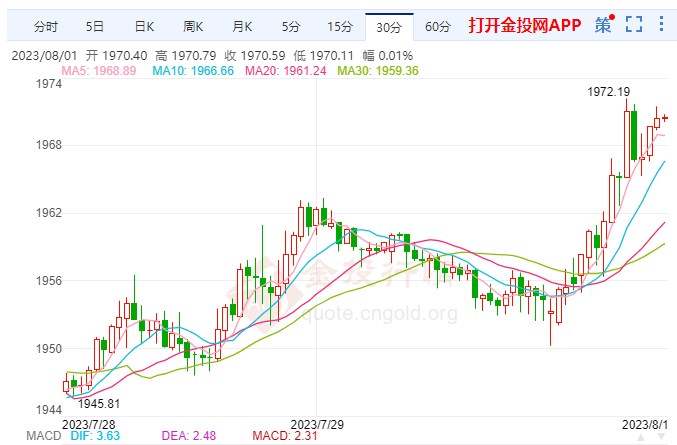Click the DEA: 2.48 value
Viewport: 677px width, 445px height.
[x=189, y=436]
